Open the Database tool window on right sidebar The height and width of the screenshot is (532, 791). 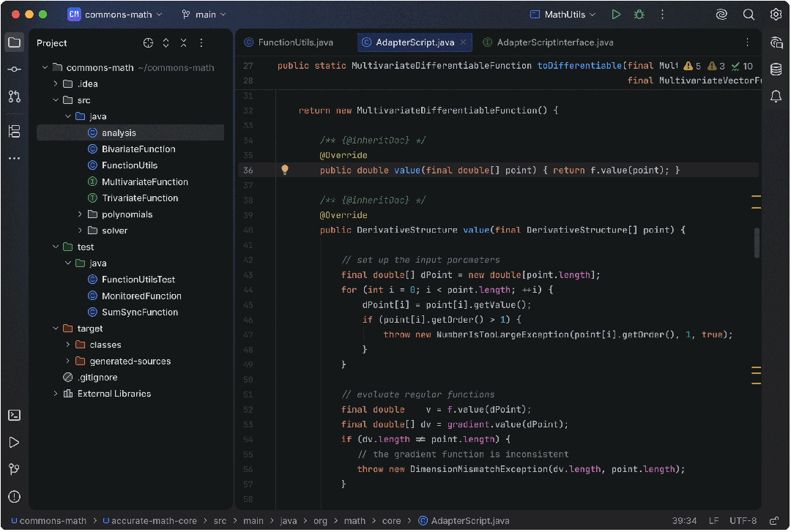click(x=776, y=70)
